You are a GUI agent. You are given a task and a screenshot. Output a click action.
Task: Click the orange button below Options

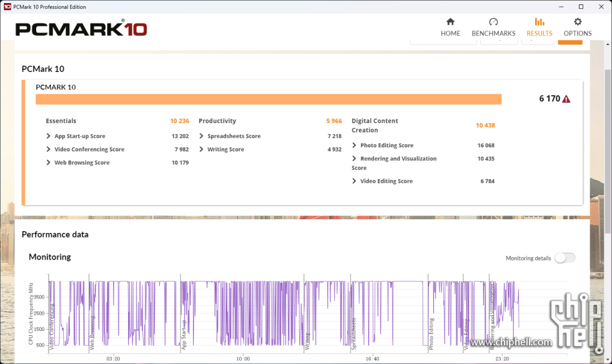570,41
